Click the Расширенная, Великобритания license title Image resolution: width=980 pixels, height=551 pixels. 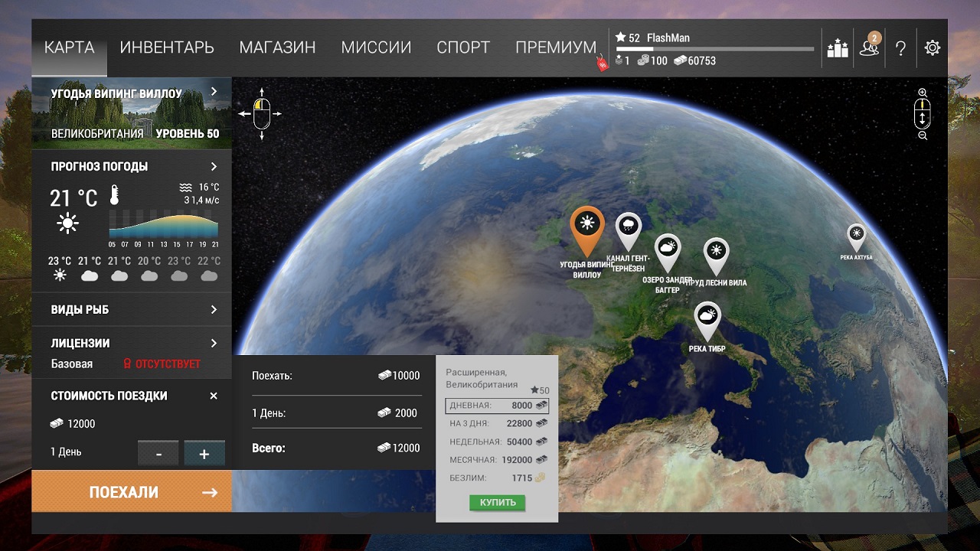tap(482, 378)
